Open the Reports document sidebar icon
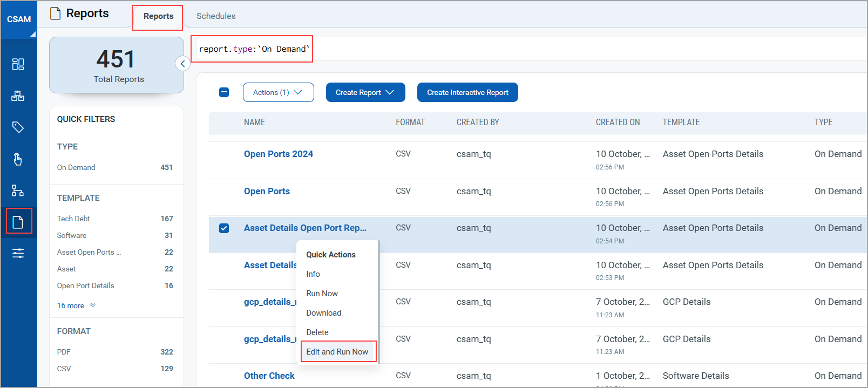 [18, 222]
